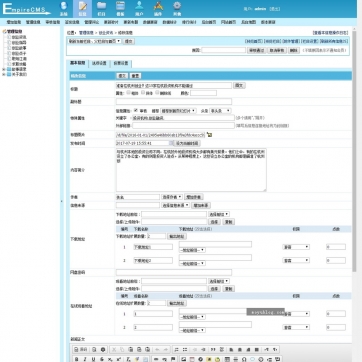Viewport: 362px width, 362px height.
Task: Open the publish time calendar icon
Action: [x=172, y=143]
